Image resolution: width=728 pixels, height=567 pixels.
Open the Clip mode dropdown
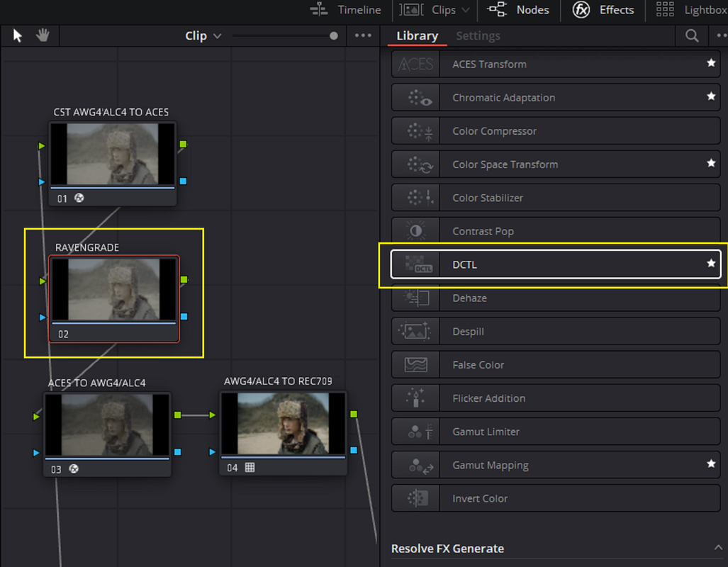203,35
